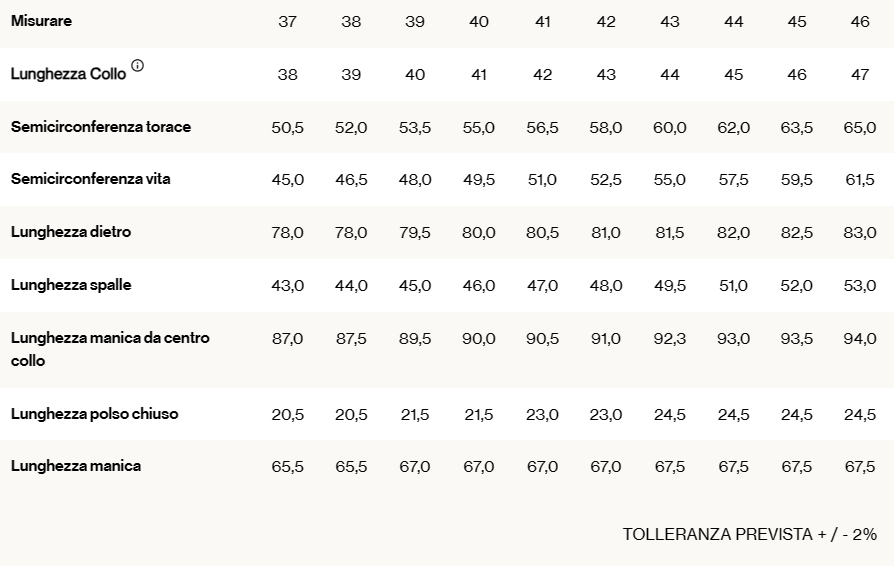The height and width of the screenshot is (566, 894).
Task: Click the Lunghezza polso chiuso label
Action: point(95,414)
